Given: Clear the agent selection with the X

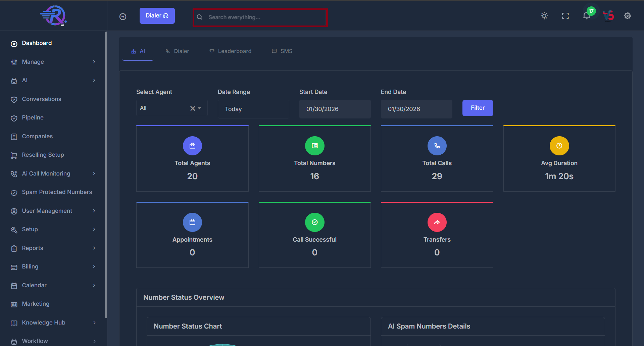Looking at the screenshot, I should (x=192, y=108).
